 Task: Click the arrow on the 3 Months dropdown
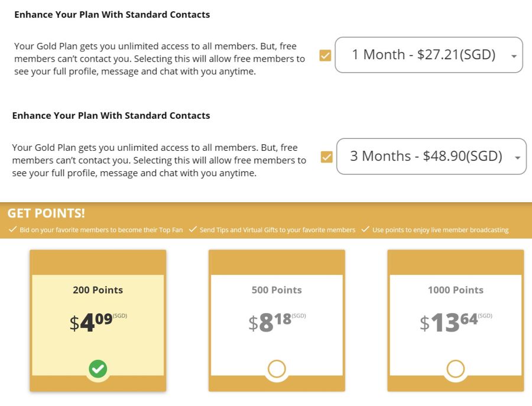517,158
